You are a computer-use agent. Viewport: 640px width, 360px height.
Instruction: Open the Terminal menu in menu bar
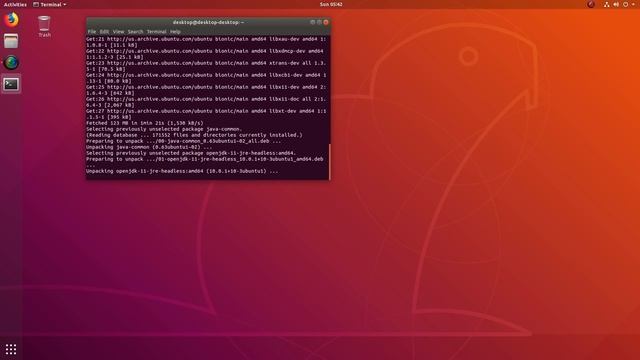point(156,31)
